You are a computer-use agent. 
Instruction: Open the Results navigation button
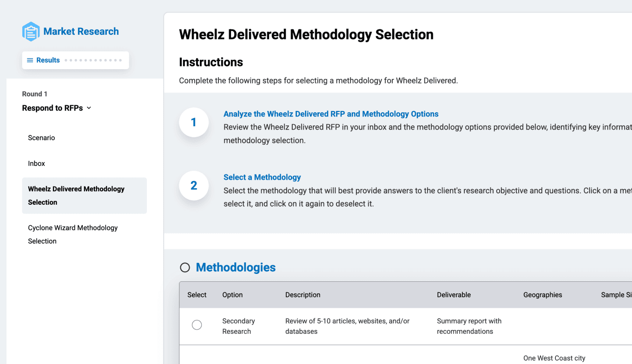point(48,60)
